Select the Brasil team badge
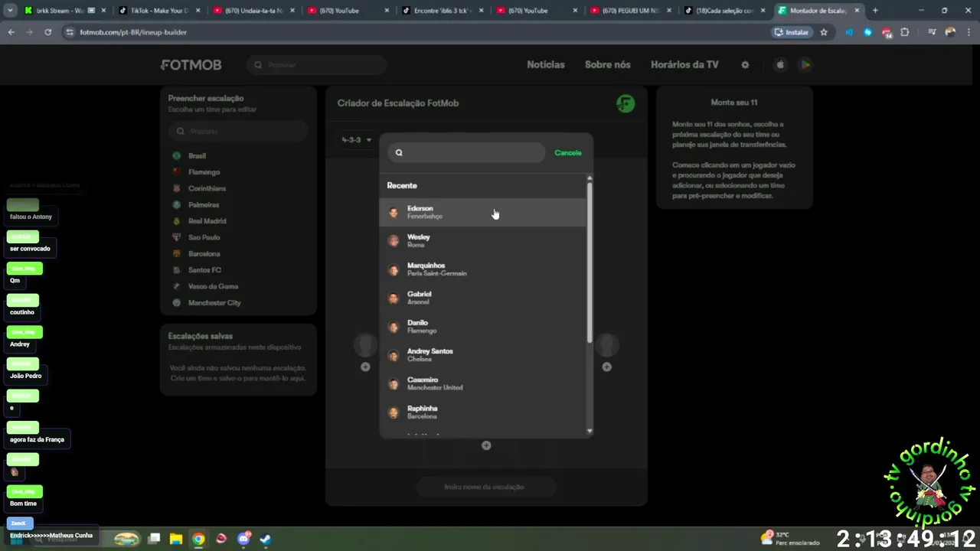 pyautogui.click(x=177, y=156)
